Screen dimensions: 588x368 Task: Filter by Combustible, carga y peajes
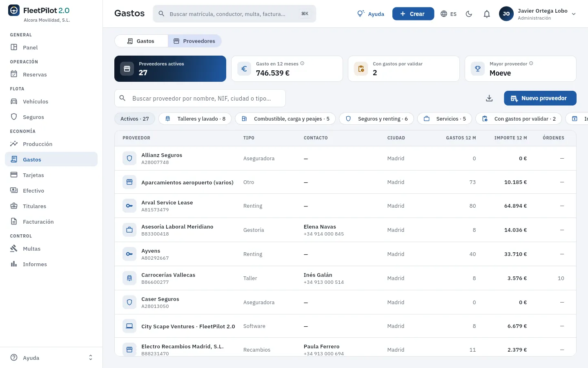pos(285,119)
